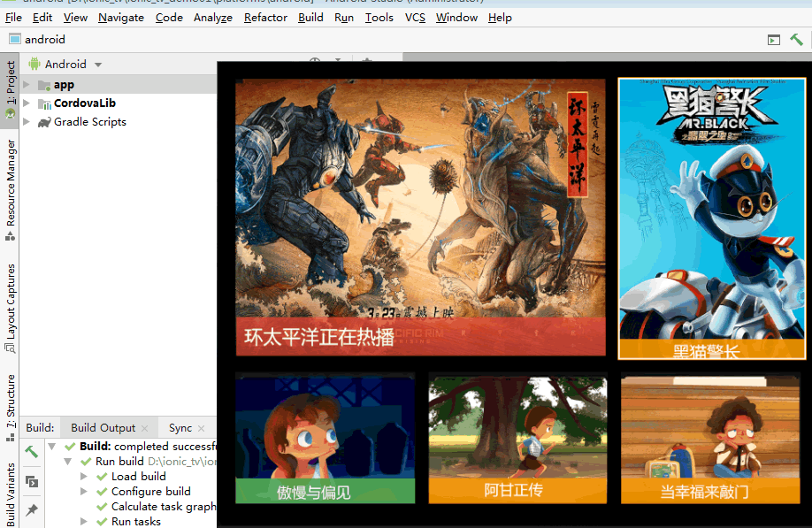
Task: Open the Edit menu
Action: coord(42,18)
